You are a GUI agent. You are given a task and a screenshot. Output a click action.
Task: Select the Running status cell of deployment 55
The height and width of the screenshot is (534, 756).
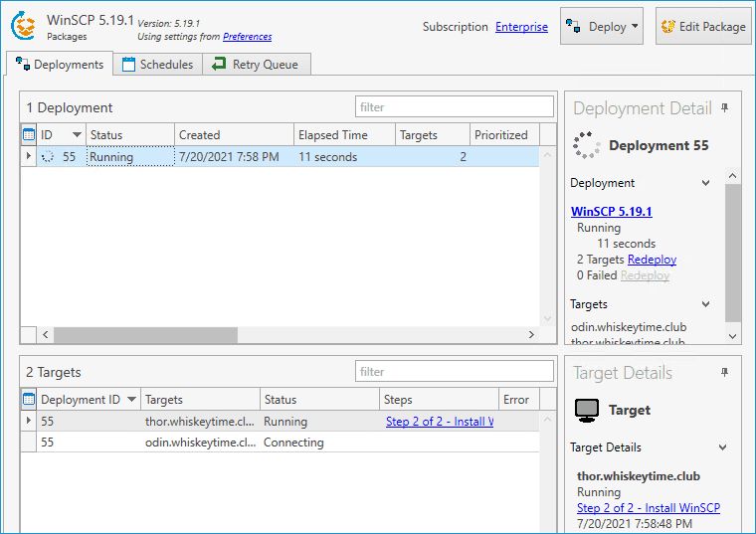(130, 157)
